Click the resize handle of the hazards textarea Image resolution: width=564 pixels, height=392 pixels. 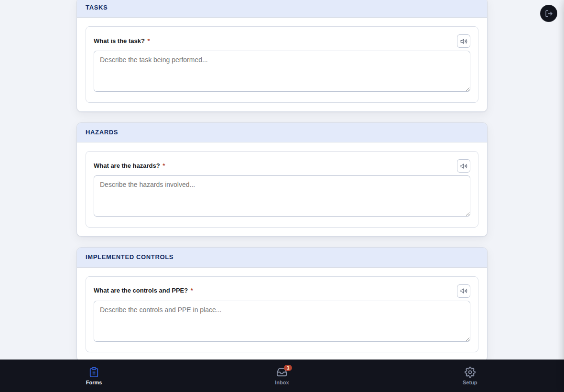[467, 214]
